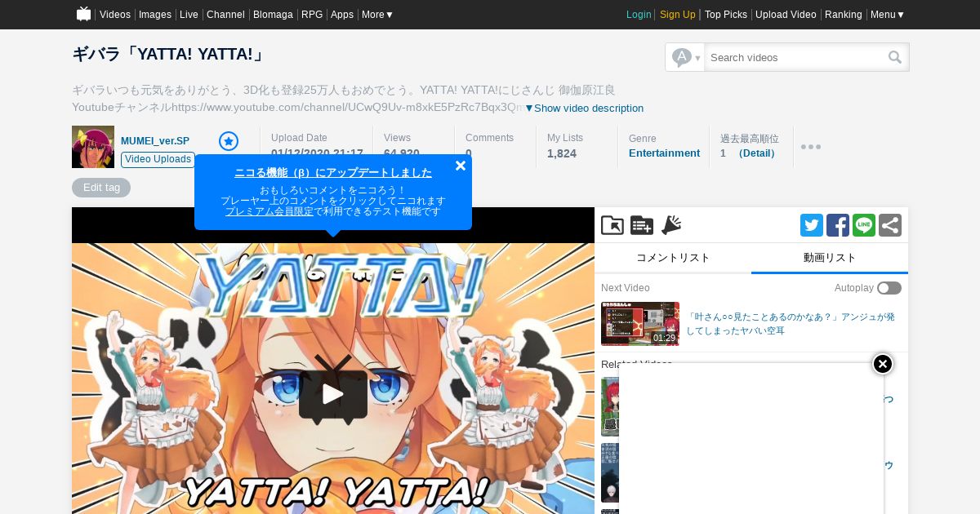Screen dimensions: 980x514
Task: Open search type selector beside search box
Action: point(685,57)
